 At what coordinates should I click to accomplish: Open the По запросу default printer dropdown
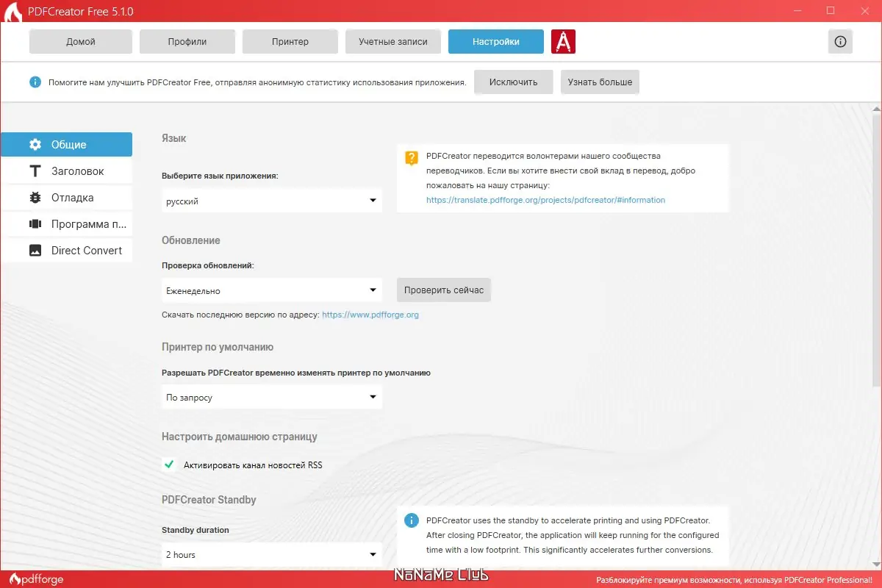[272, 398]
